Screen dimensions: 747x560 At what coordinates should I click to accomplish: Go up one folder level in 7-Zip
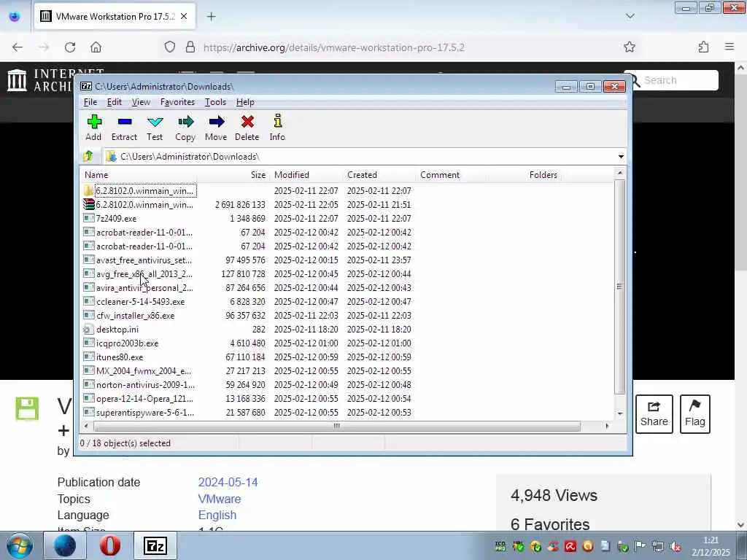pyautogui.click(x=88, y=156)
